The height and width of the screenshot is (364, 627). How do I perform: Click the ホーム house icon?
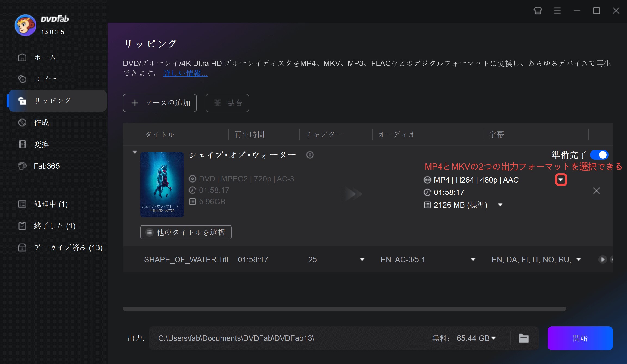point(22,57)
